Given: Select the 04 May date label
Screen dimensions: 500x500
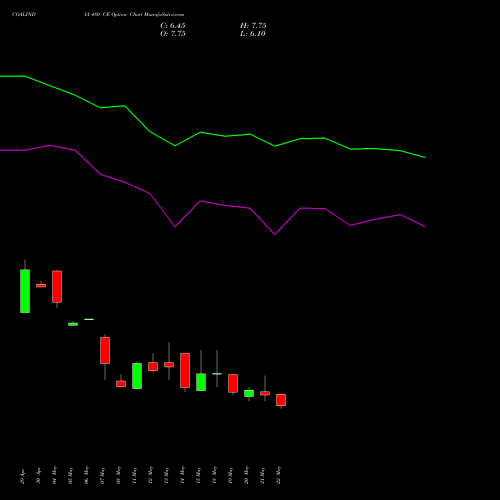Looking at the screenshot, I should click(x=55, y=475).
